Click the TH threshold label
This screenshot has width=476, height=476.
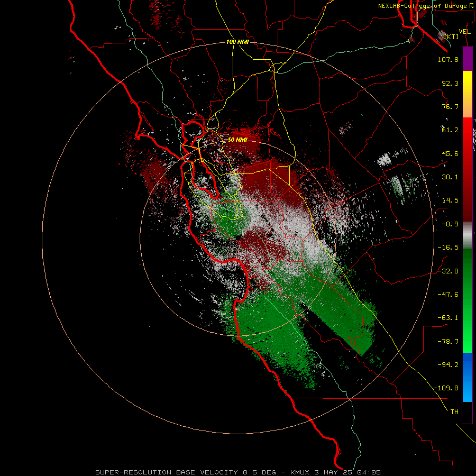coord(454,412)
